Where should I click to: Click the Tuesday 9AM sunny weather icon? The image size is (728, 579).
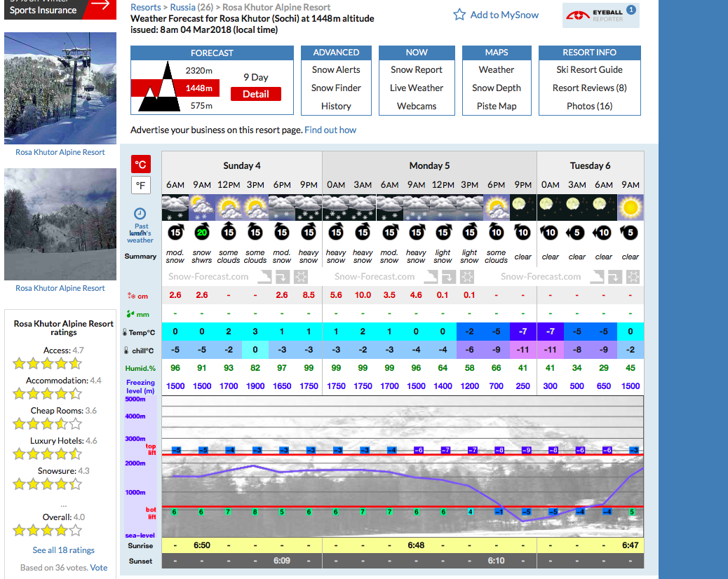[631, 207]
